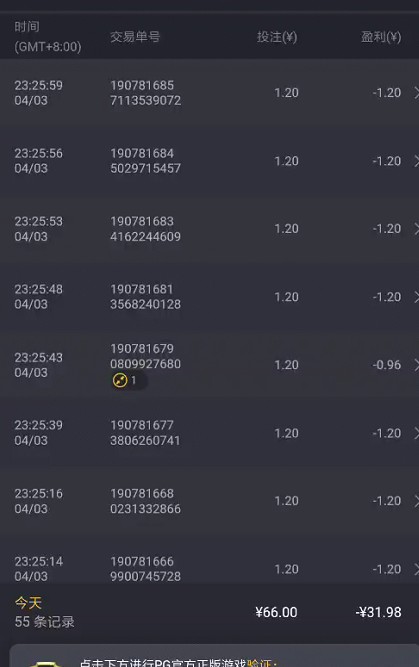Open transaction 1907816834162244609 record
The width and height of the screenshot is (419, 667).
click(x=145, y=229)
